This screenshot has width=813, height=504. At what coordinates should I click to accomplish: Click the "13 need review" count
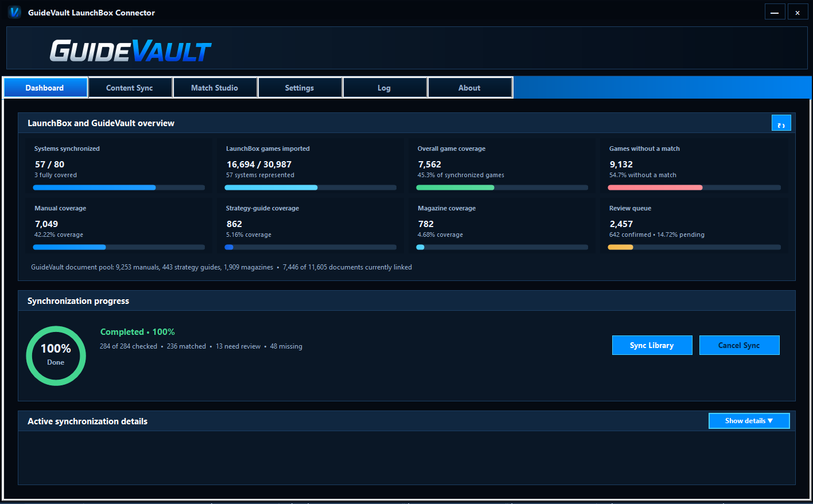238,346
